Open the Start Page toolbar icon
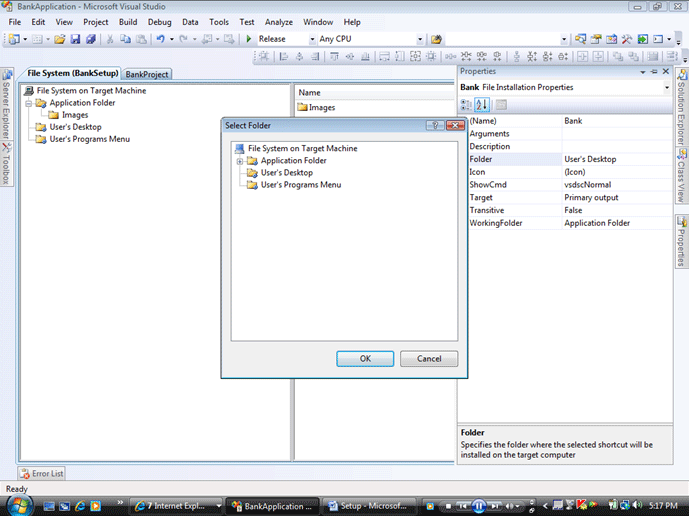The width and height of the screenshot is (689, 516). 642,39
